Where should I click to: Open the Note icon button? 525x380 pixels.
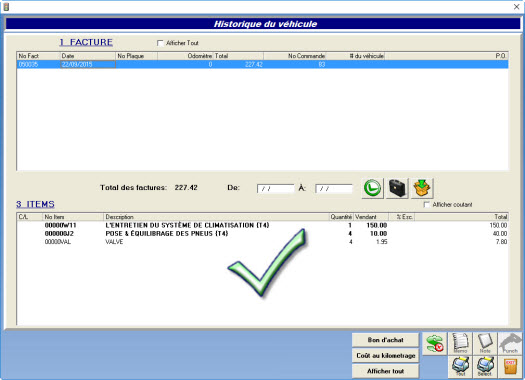[485, 344]
